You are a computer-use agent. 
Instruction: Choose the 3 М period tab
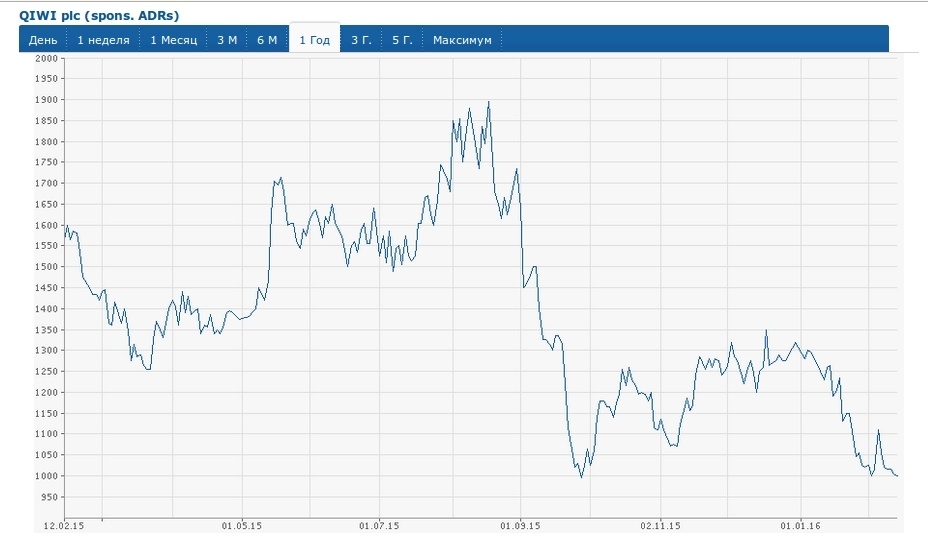227,40
